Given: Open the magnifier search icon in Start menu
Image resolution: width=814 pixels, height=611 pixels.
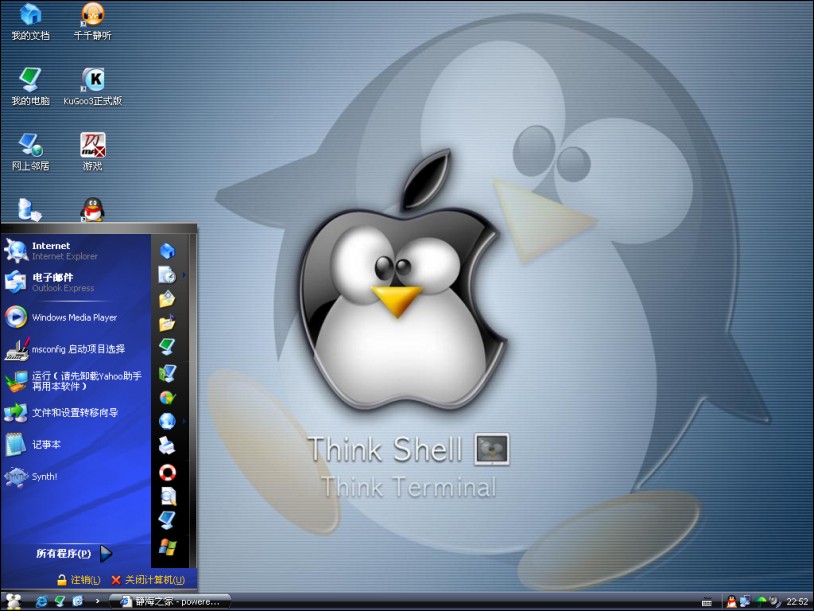Looking at the screenshot, I should (167, 497).
